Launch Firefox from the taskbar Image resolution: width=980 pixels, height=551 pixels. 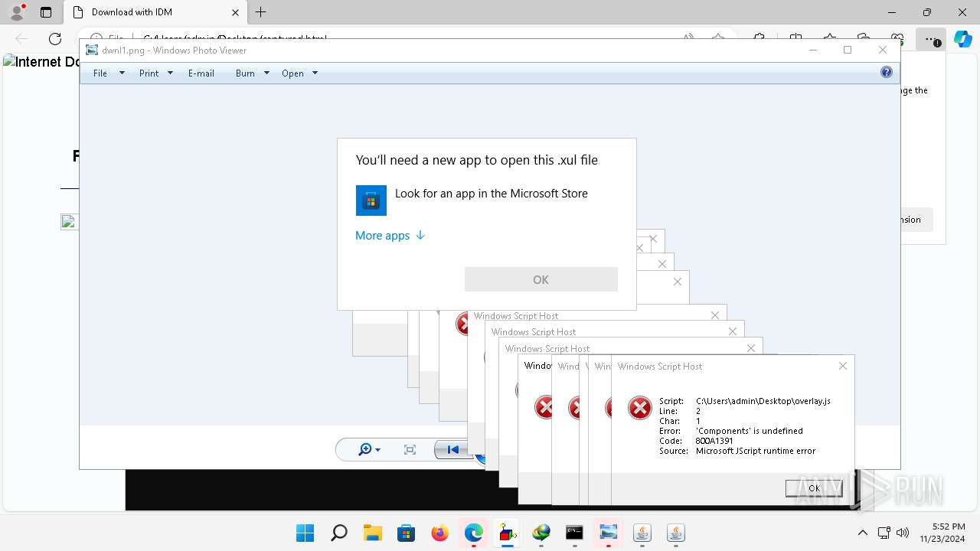coord(440,533)
